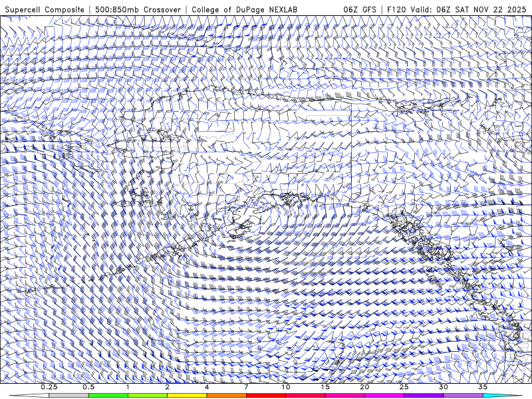Click the '06Z GFS' model run text

[360, 9]
